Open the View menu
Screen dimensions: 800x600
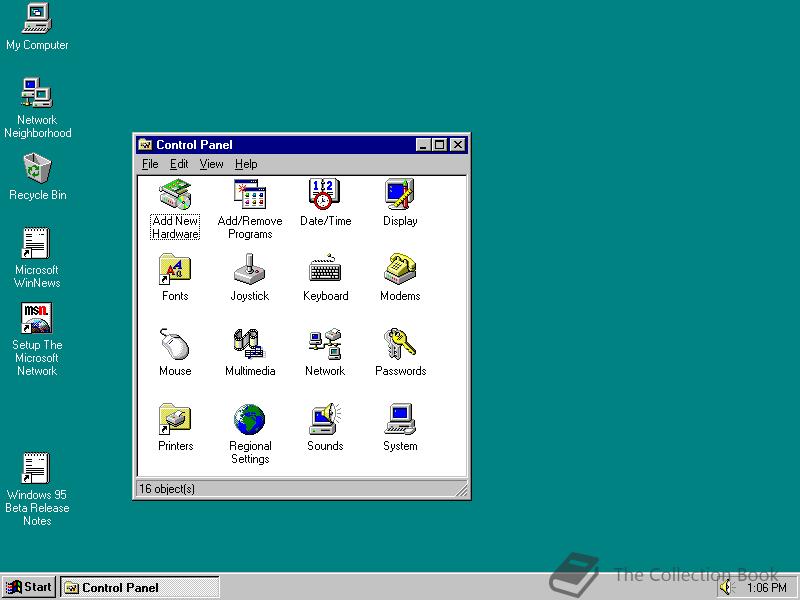211,164
